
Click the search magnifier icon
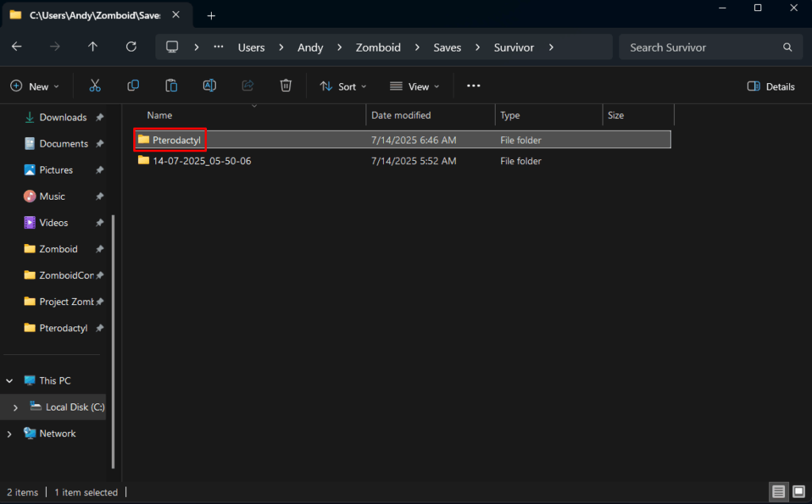(x=787, y=47)
